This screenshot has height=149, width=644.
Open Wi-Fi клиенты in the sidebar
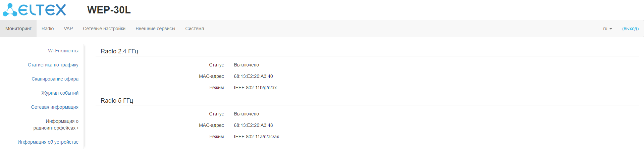(63, 51)
